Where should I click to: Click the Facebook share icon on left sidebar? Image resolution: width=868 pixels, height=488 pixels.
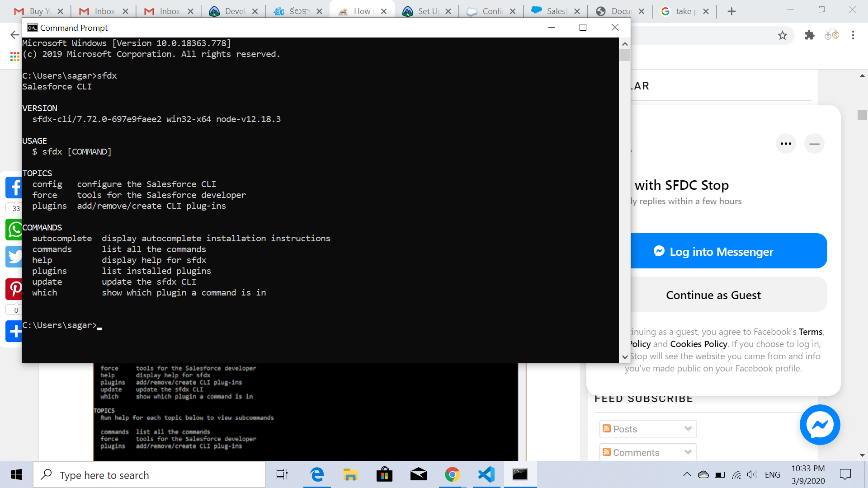click(x=14, y=188)
